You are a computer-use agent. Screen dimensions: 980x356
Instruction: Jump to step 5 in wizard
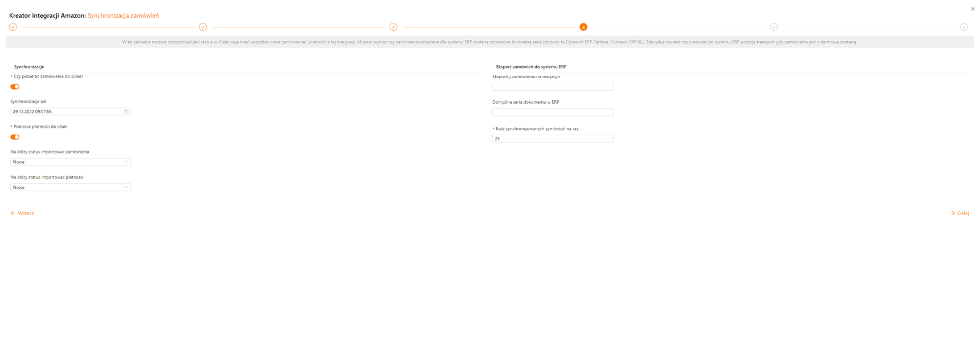tap(773, 27)
